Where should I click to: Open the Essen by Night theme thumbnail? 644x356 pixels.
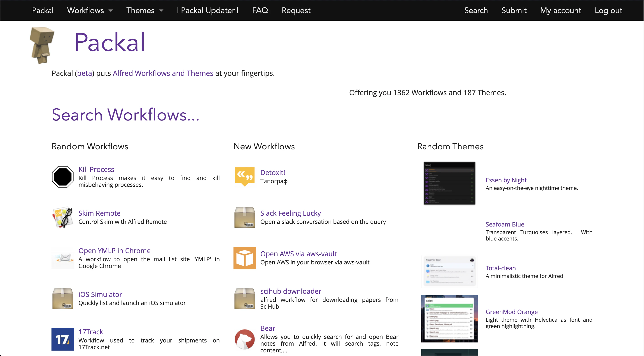click(449, 183)
